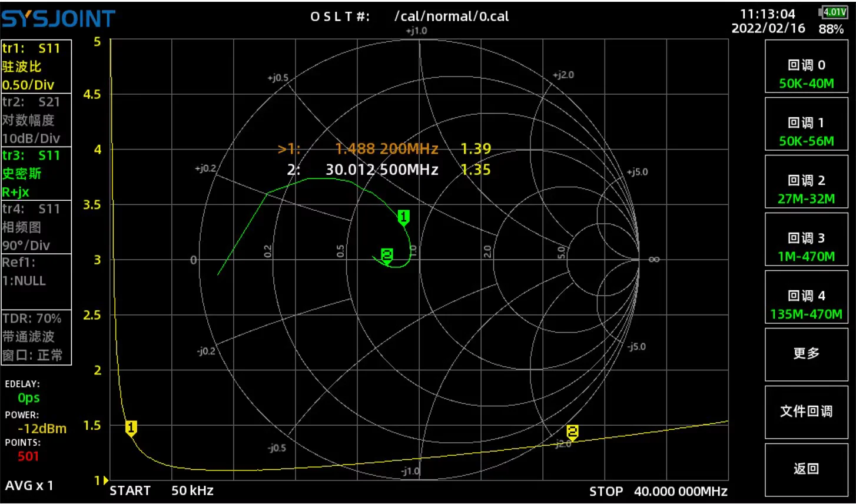Image resolution: width=856 pixels, height=504 pixels.
Task: Click green marker 2 on Smith chart
Action: click(387, 256)
